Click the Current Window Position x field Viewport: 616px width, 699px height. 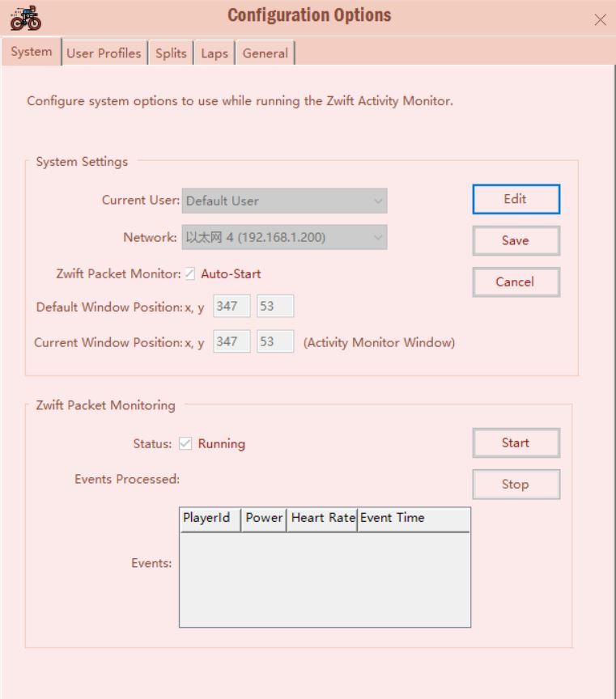tap(232, 341)
